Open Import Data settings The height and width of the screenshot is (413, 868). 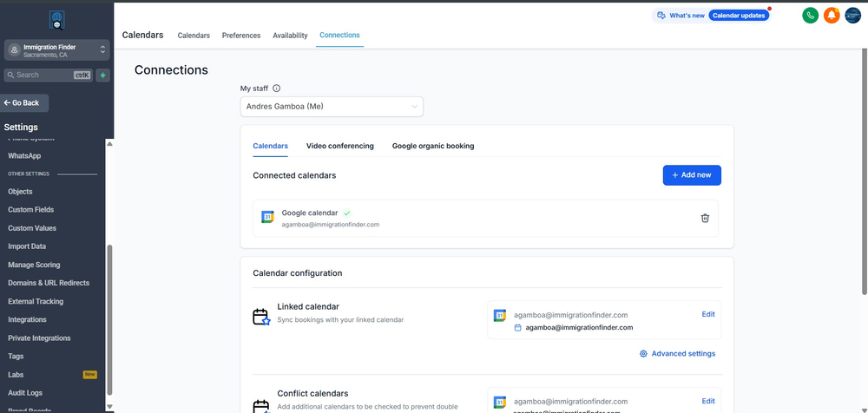tap(27, 246)
